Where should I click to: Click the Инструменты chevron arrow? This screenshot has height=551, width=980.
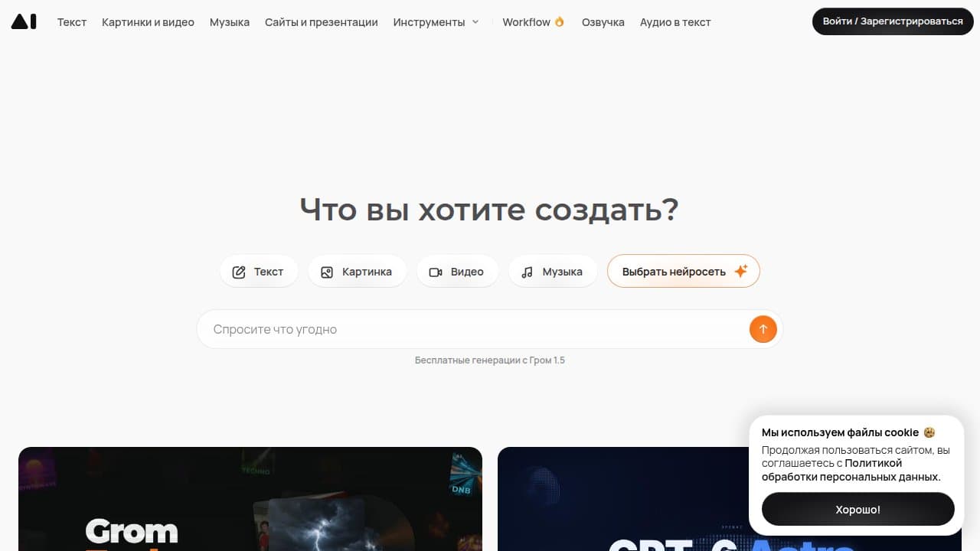(475, 22)
